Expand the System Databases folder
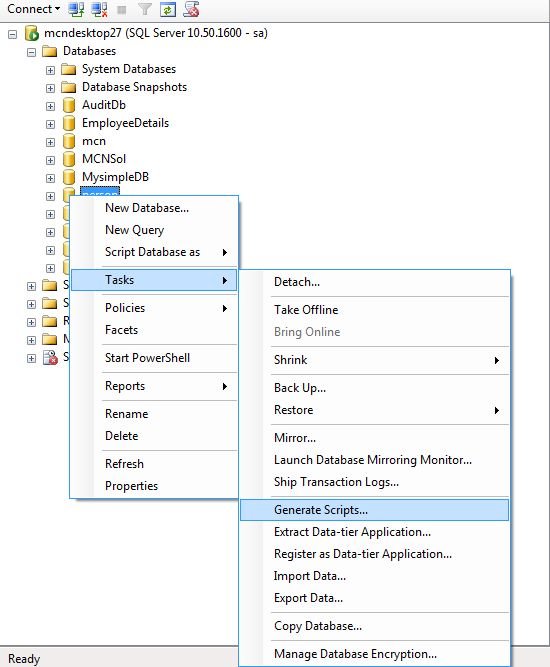The height and width of the screenshot is (667, 550). (50, 70)
